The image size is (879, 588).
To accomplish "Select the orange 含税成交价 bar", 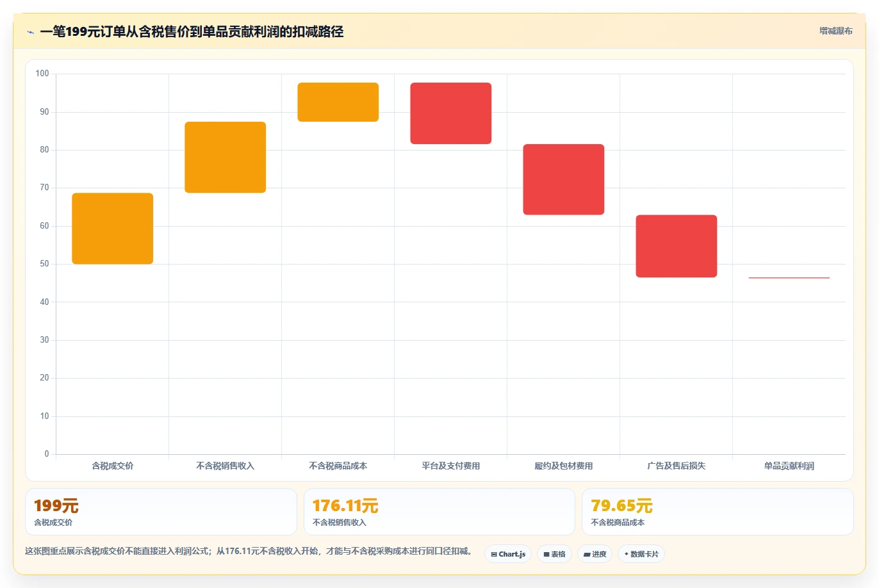I will [x=113, y=229].
